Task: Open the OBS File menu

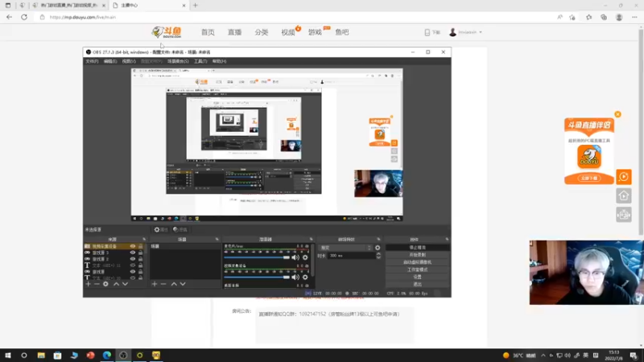Action: coord(92,61)
